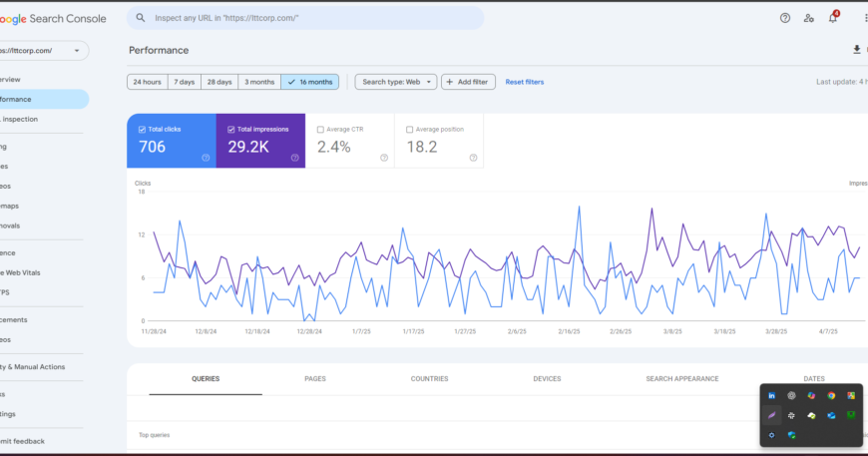Open the Help icon in header
868x456 pixels.
tap(785, 18)
